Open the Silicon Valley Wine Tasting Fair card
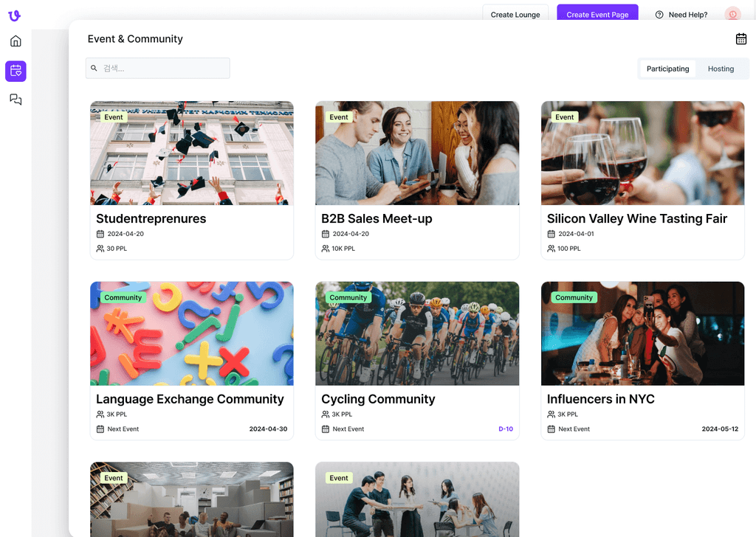 click(x=642, y=181)
